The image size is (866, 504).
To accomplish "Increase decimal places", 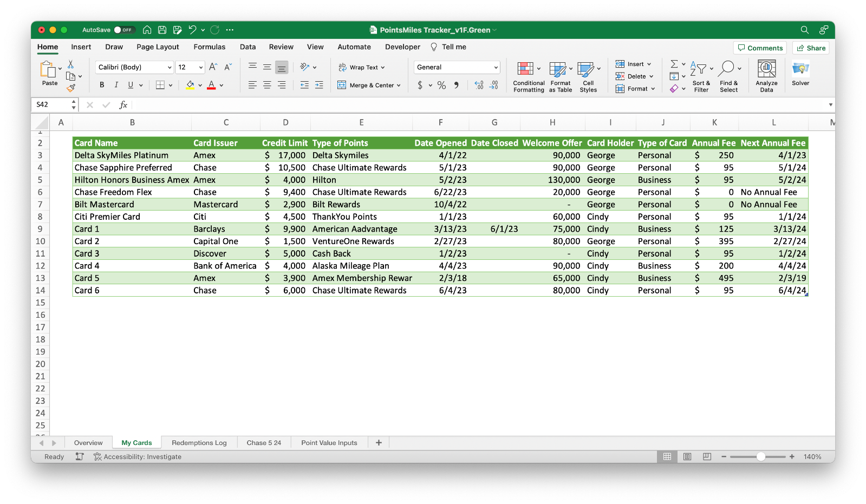I will (x=479, y=85).
